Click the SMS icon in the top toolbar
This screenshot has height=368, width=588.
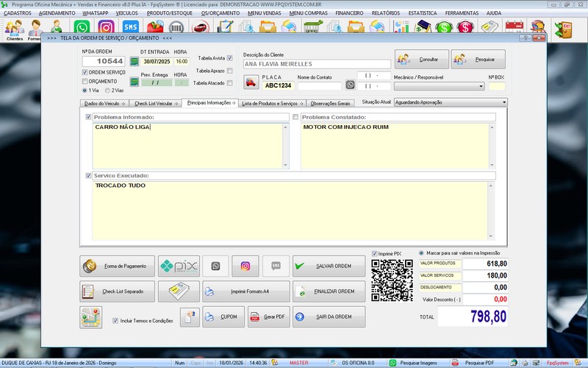(130, 28)
